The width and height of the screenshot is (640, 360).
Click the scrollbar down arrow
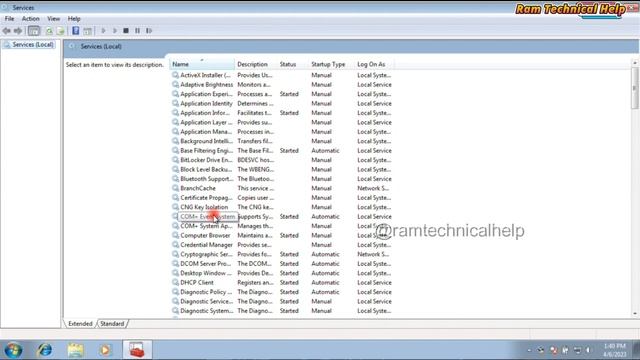click(x=635, y=313)
